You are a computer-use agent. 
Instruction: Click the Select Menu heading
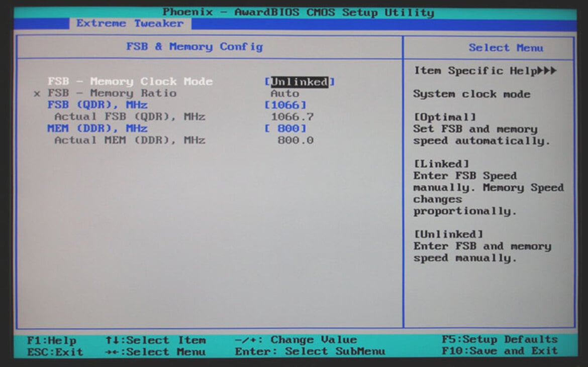point(506,48)
